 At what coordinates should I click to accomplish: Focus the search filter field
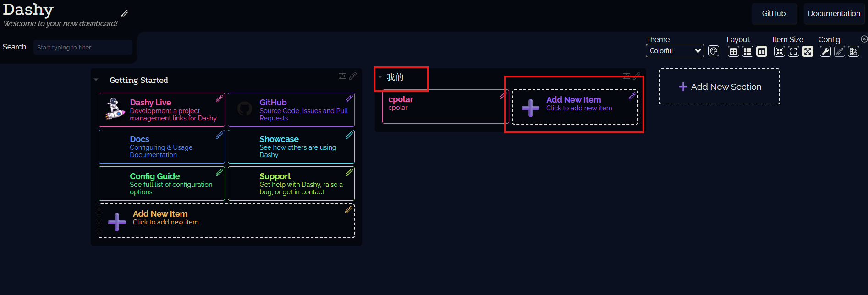pos(83,47)
